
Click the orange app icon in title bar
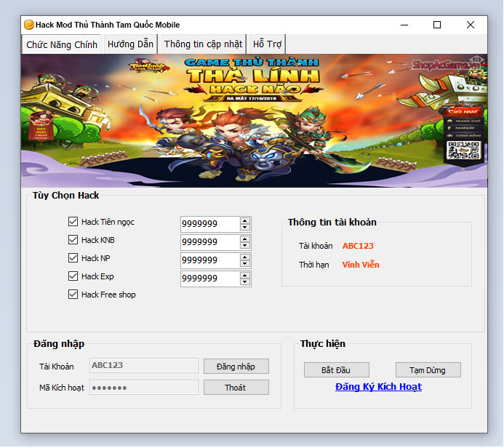[x=29, y=25]
